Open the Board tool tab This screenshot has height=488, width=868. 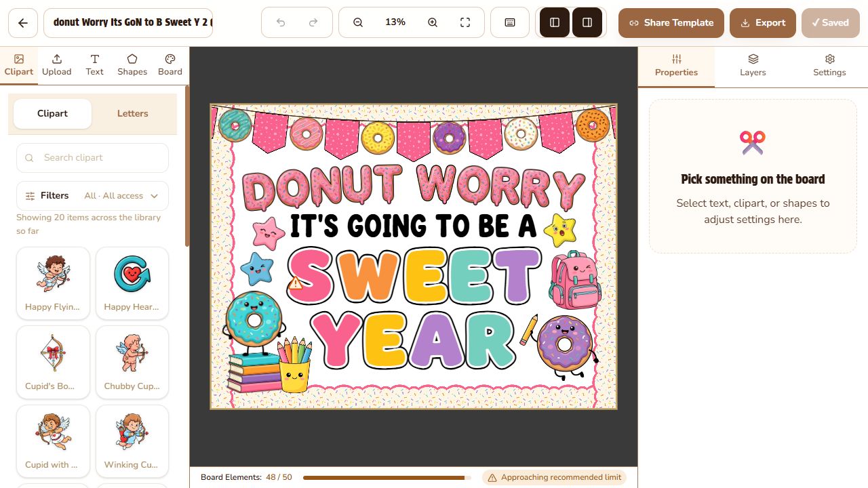pos(170,65)
